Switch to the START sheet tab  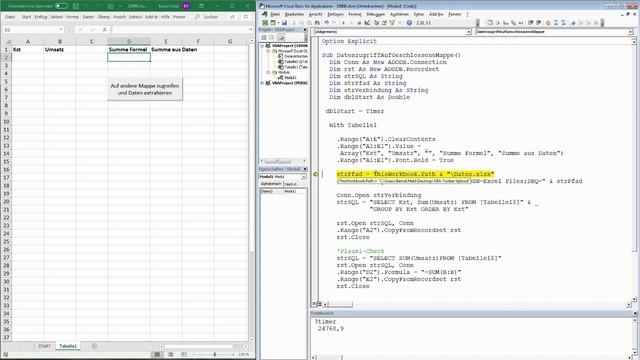click(44, 346)
